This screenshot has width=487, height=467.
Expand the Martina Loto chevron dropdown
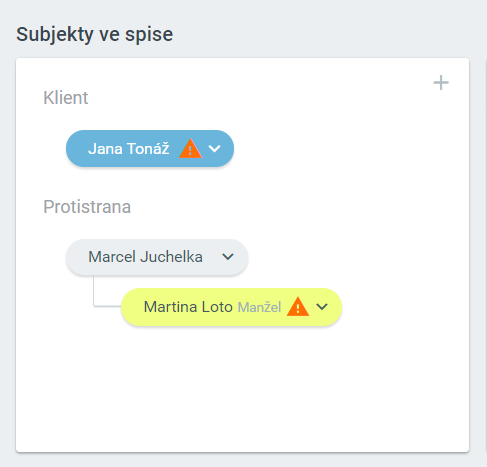(322, 306)
